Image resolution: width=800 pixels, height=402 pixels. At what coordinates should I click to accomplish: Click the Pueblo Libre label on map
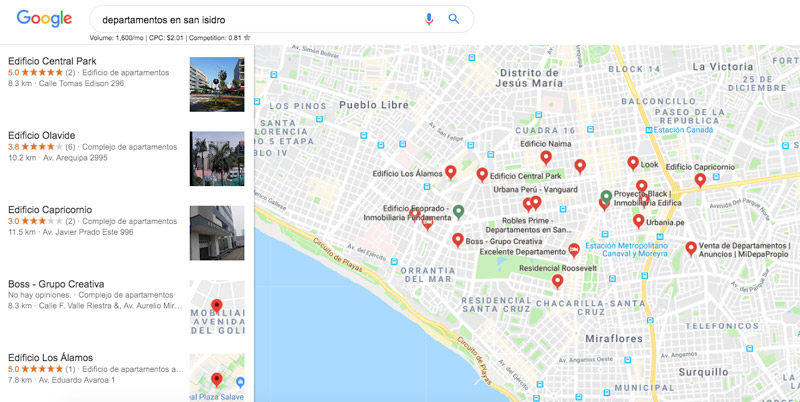[x=374, y=105]
